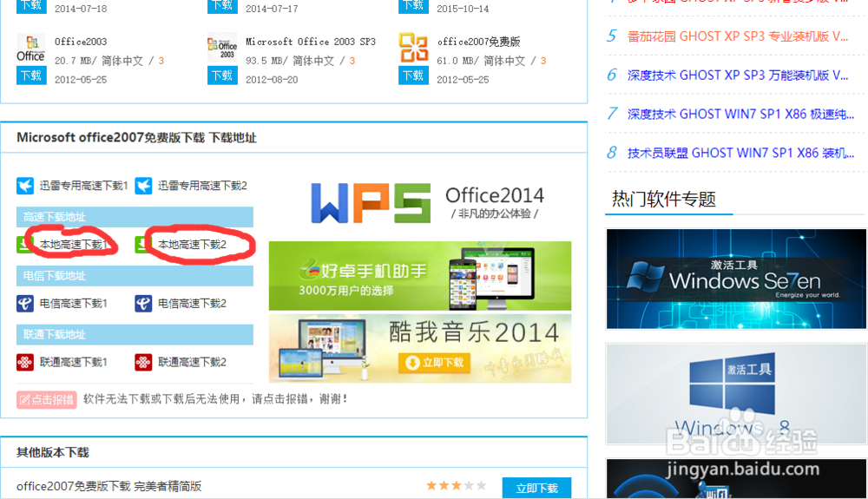Click the Thunder bird icon beside 迅雷专用高速下载1
The width and height of the screenshot is (868, 499).
point(25,186)
